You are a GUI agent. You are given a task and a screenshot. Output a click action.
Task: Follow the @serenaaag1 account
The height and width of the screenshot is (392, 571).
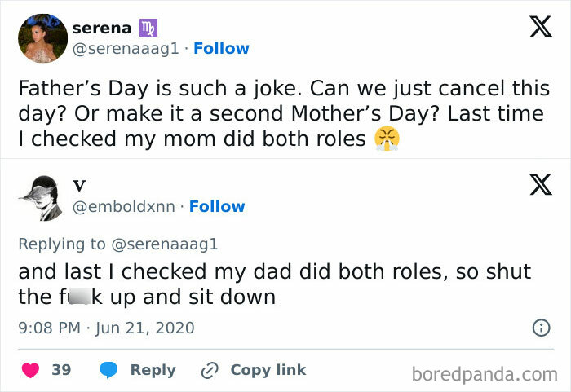(x=221, y=48)
